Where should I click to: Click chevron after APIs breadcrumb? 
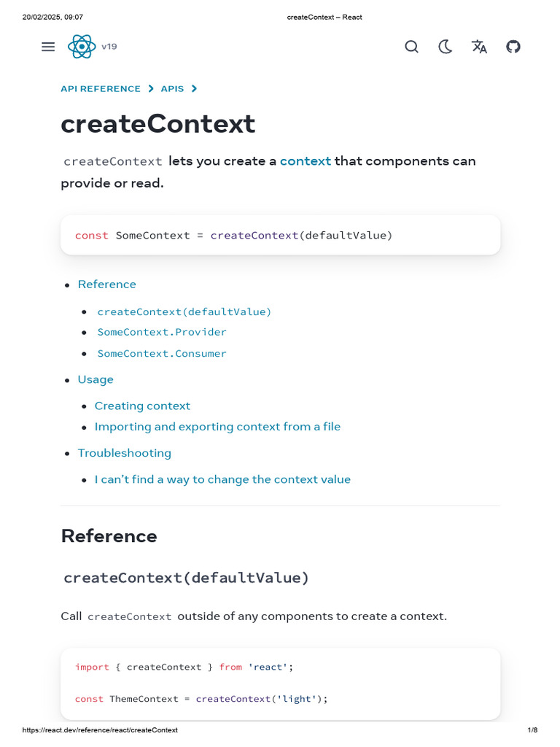click(x=194, y=89)
